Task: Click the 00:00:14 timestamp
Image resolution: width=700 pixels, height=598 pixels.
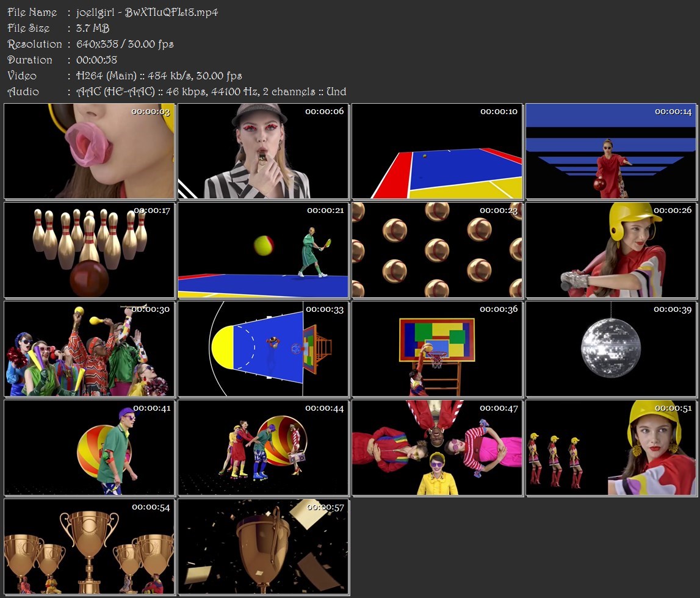Action: 673,112
